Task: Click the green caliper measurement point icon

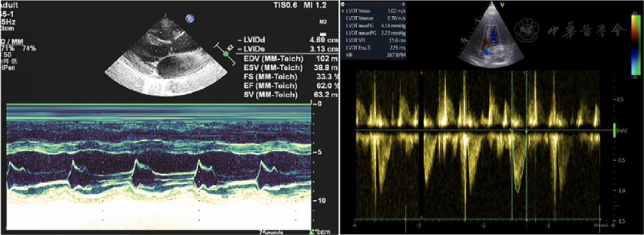Action: [x=225, y=54]
